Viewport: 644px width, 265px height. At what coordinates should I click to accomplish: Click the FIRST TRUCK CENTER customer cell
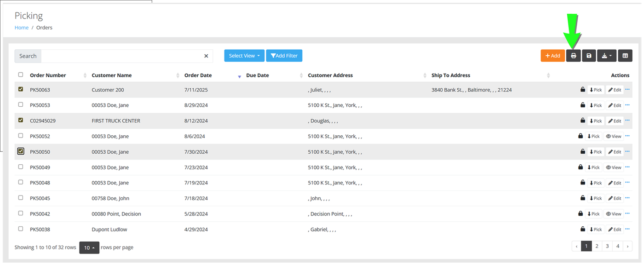[116, 121]
